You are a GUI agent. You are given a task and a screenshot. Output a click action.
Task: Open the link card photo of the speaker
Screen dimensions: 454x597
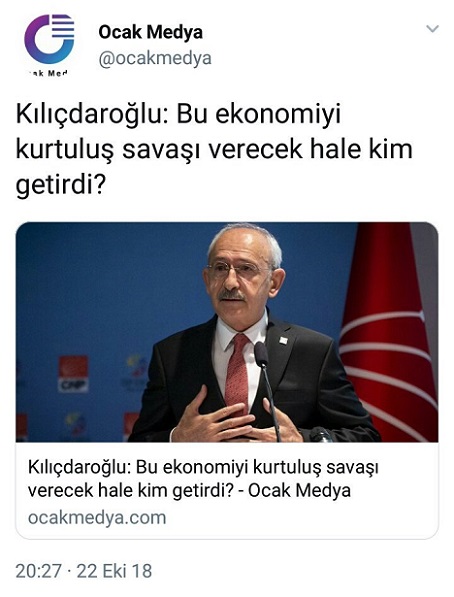(x=227, y=332)
